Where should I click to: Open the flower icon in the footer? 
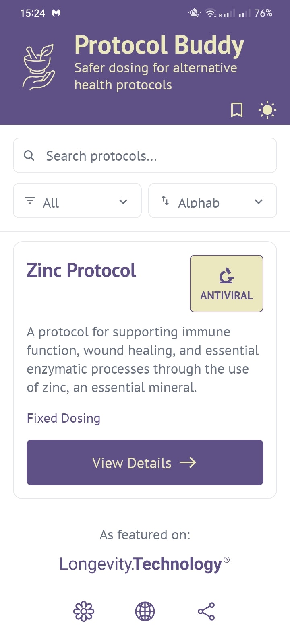pyautogui.click(x=83, y=611)
